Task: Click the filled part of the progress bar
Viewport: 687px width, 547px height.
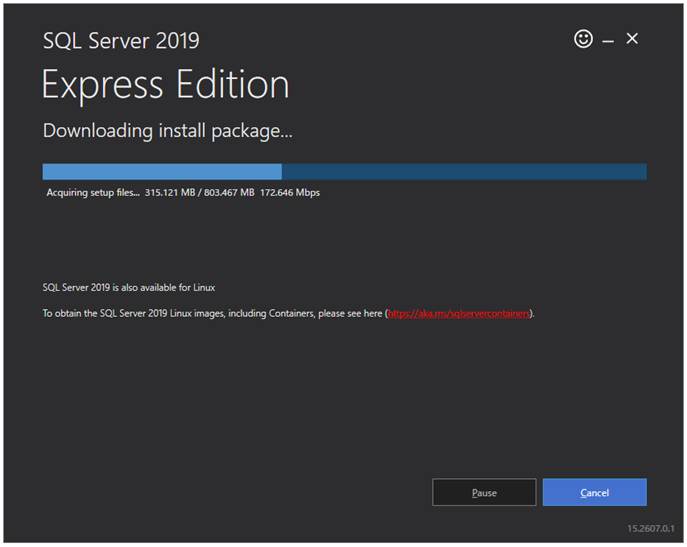Action: pos(162,171)
